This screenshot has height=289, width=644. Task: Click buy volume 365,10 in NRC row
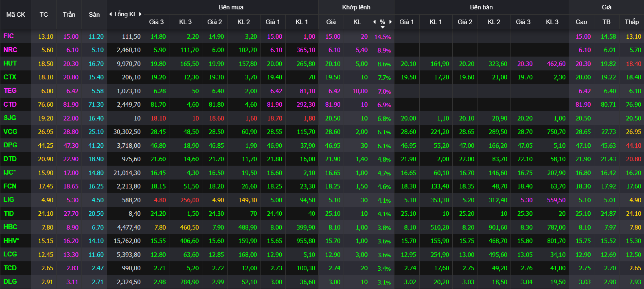[x=306, y=50]
